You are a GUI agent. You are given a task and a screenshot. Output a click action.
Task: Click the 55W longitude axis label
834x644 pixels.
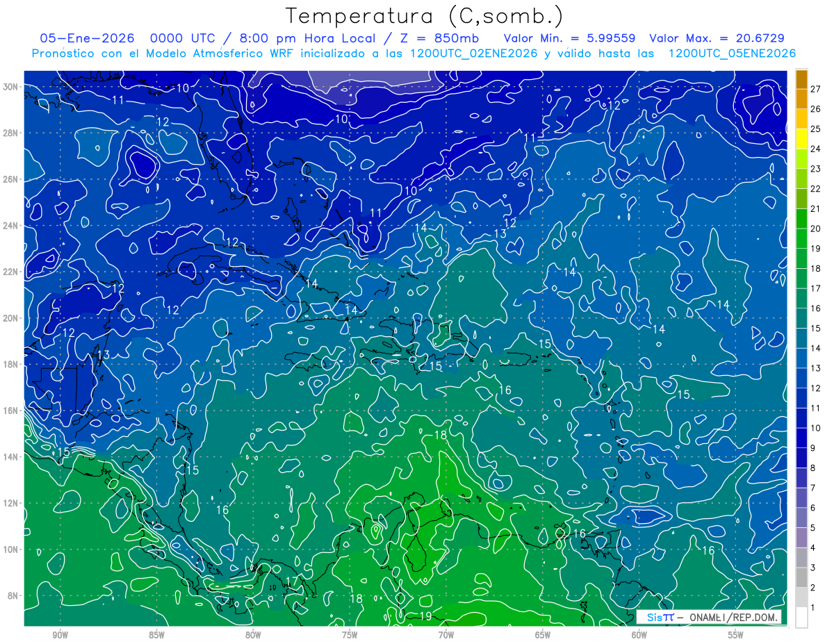(x=736, y=635)
